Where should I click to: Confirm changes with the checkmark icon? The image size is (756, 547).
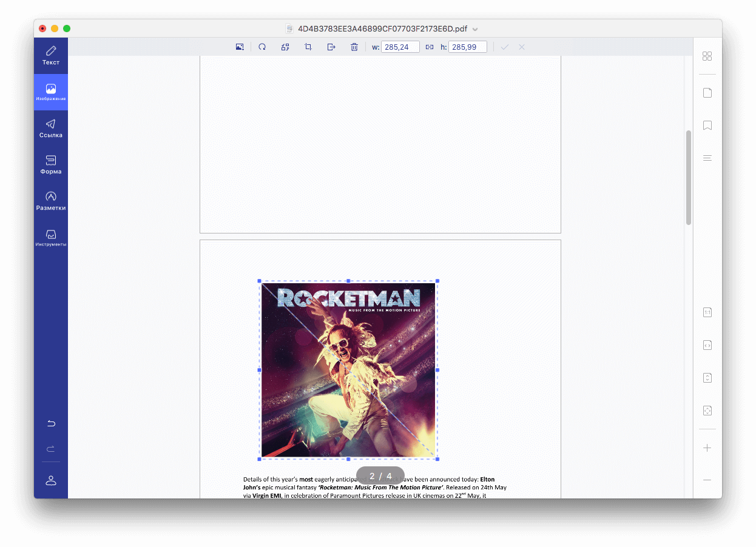(x=505, y=47)
